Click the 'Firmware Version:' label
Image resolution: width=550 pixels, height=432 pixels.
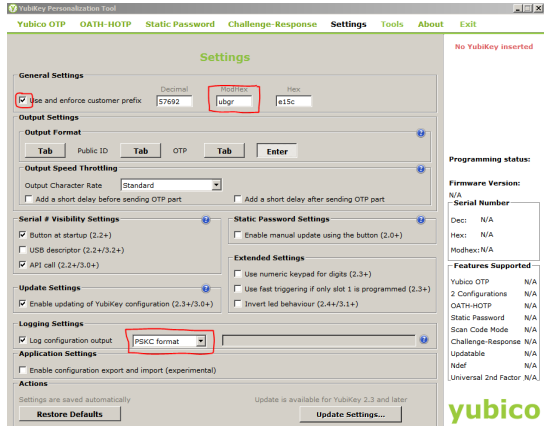coord(485,183)
